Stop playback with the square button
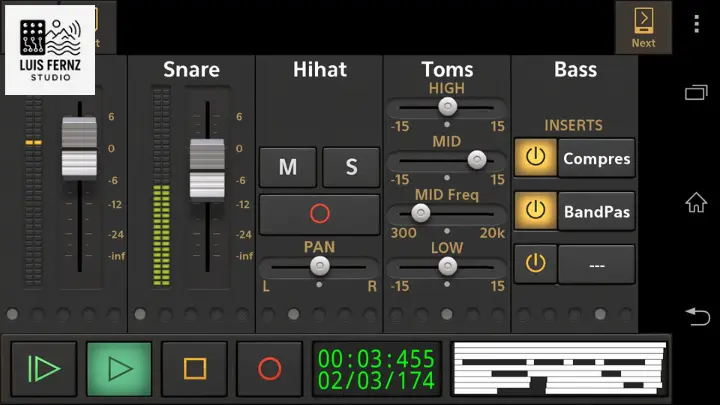Viewport: 720px width, 405px height. 194,369
